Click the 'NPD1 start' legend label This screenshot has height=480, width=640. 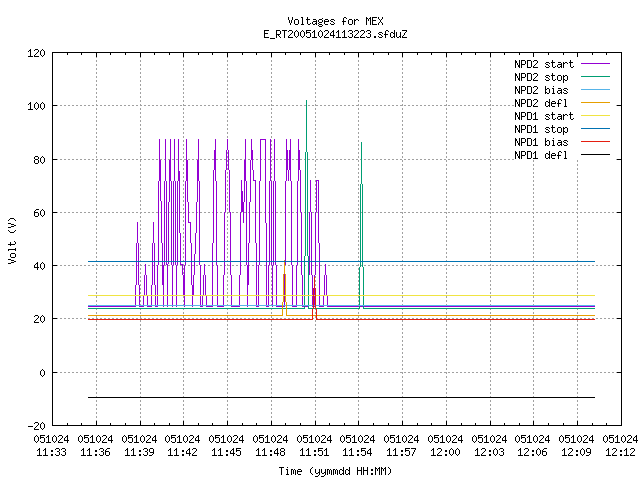(544, 116)
